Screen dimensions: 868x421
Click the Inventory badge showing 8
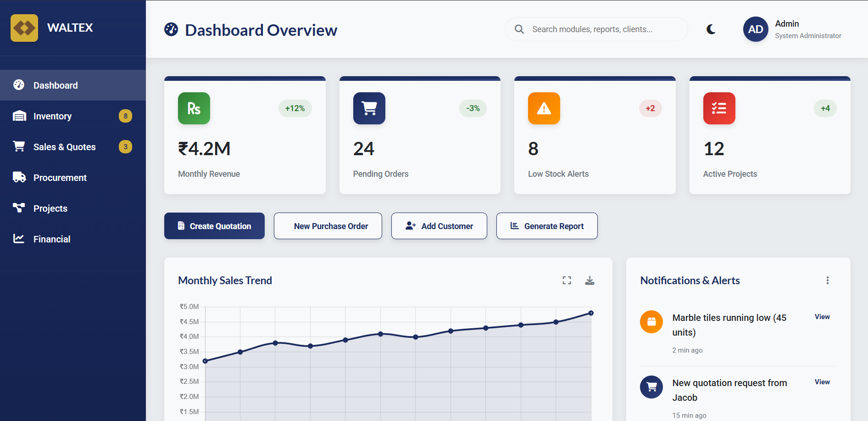coord(125,116)
